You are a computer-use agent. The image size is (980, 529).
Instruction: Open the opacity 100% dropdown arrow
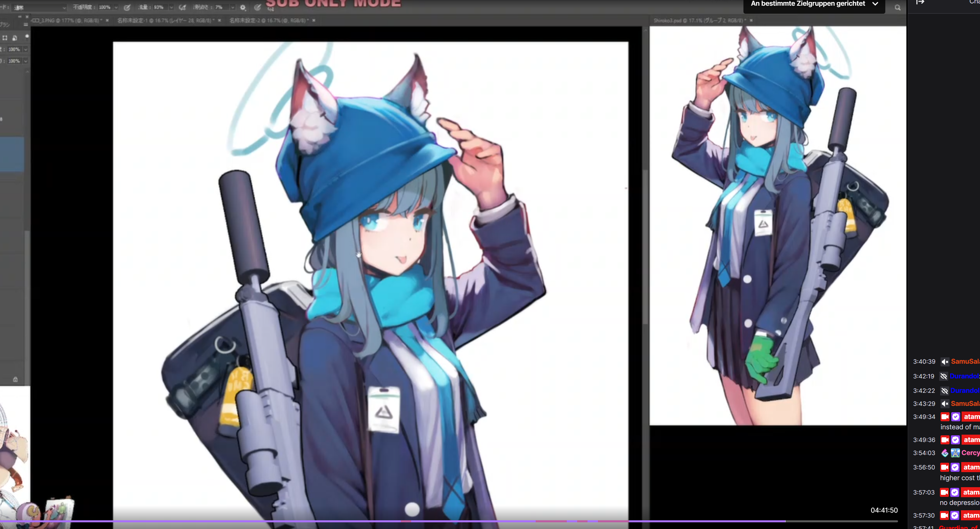[x=116, y=7]
